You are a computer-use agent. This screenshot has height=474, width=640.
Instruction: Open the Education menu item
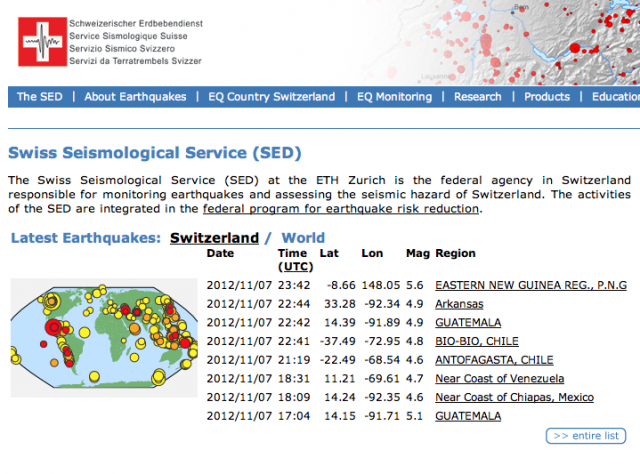point(616,97)
